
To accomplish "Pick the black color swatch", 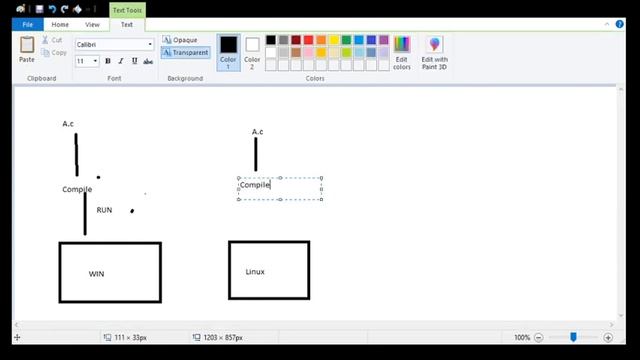I will click(271, 40).
